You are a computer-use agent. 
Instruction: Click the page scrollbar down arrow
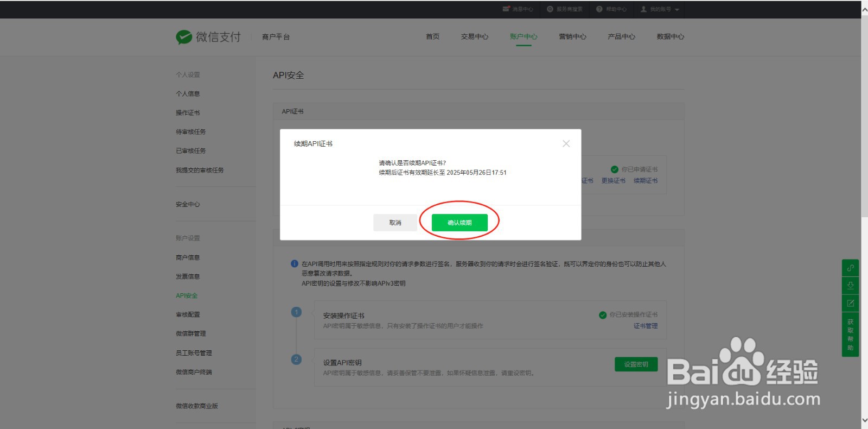pyautogui.click(x=864, y=420)
